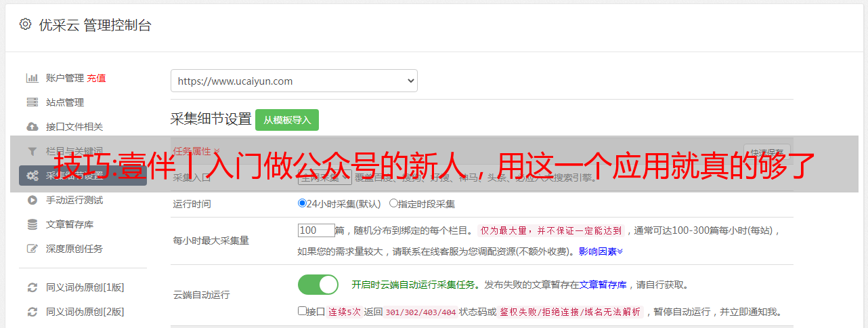Open 手动运行测试 menu item
The image size is (868, 328).
tap(74, 200)
